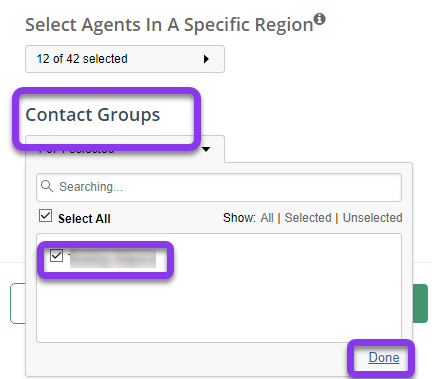Uncheck the blurred contact group checkbox
Viewport: 432px width, 379px height.
56,256
